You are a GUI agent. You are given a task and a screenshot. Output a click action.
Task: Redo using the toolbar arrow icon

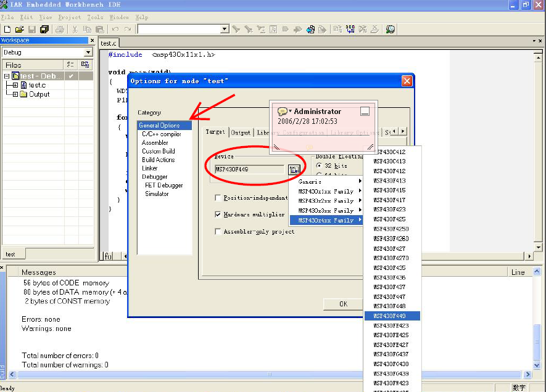click(128, 30)
